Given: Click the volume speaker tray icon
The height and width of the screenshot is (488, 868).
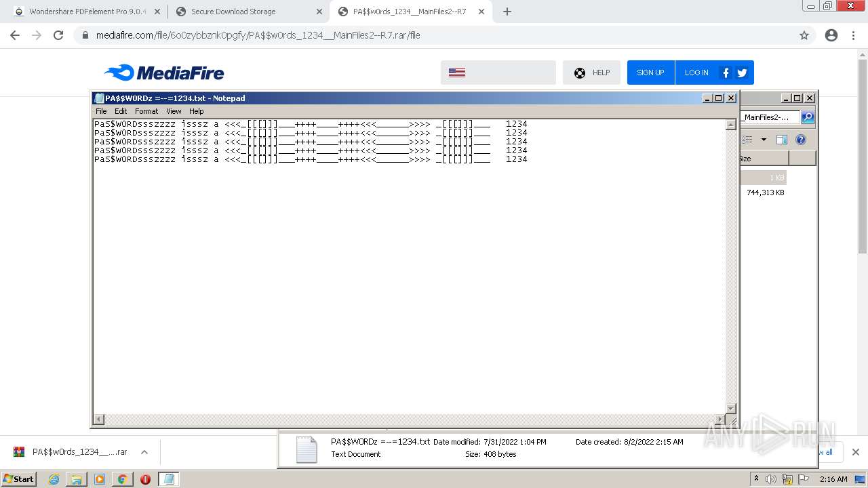Looking at the screenshot, I should click(x=771, y=479).
